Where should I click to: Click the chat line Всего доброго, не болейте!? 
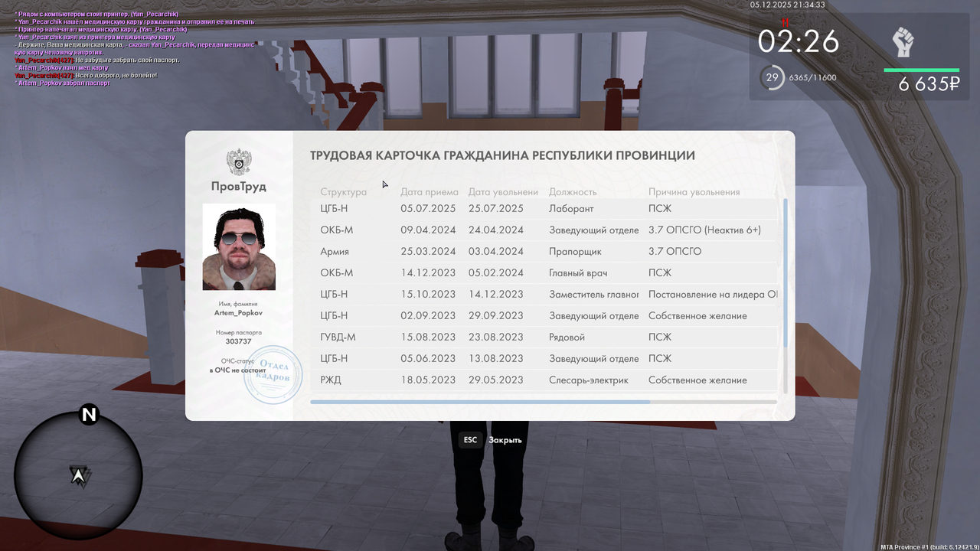(x=86, y=75)
